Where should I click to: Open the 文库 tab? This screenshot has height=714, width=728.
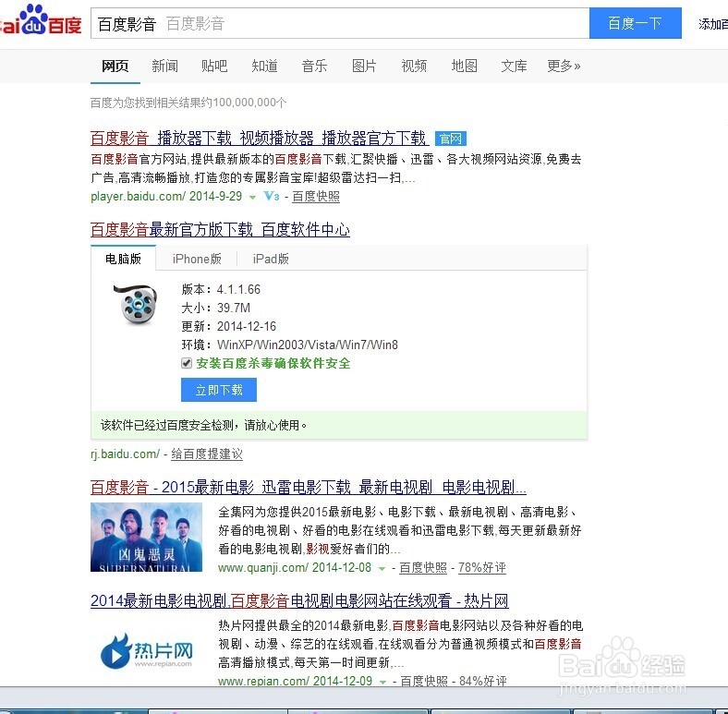point(514,66)
